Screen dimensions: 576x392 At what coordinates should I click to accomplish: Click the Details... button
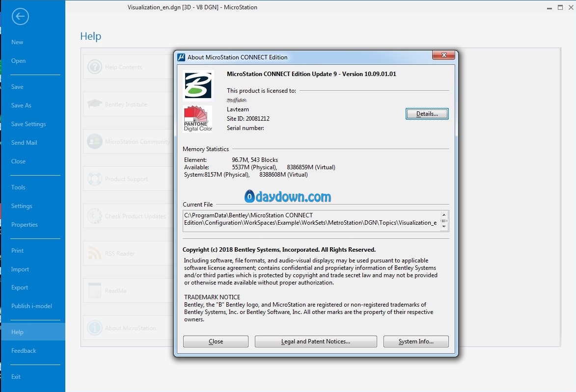click(x=427, y=114)
